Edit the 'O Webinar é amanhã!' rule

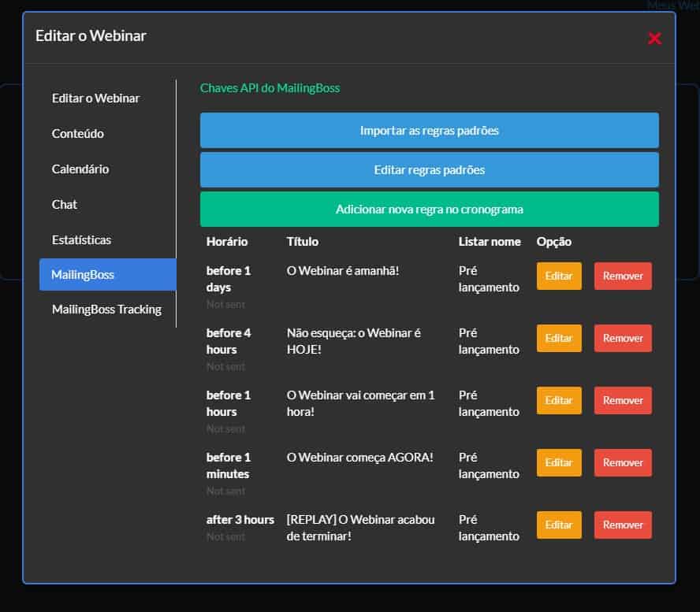click(559, 276)
